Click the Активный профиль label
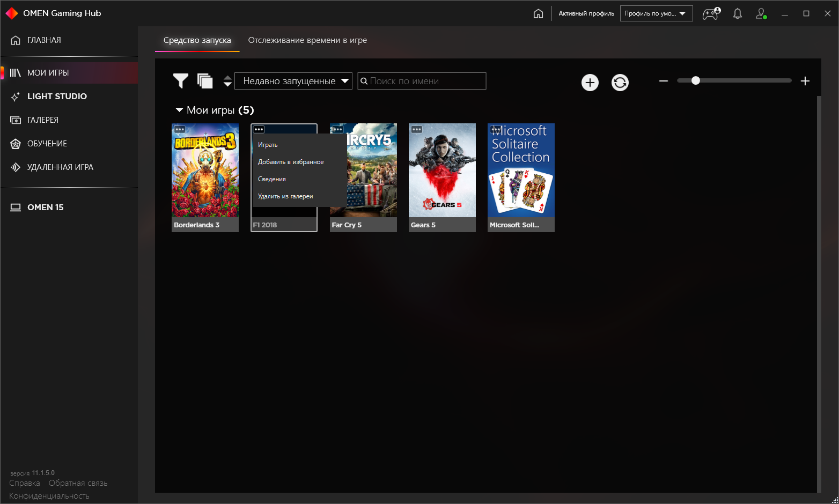The height and width of the screenshot is (504, 839). click(x=586, y=13)
